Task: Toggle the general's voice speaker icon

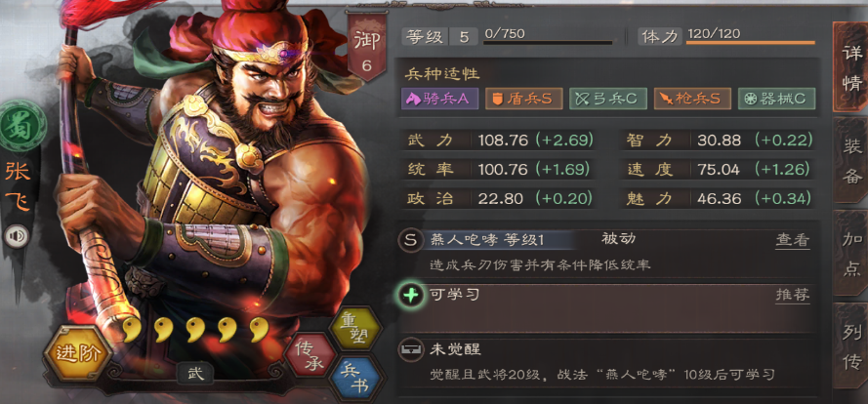Action: [x=17, y=237]
